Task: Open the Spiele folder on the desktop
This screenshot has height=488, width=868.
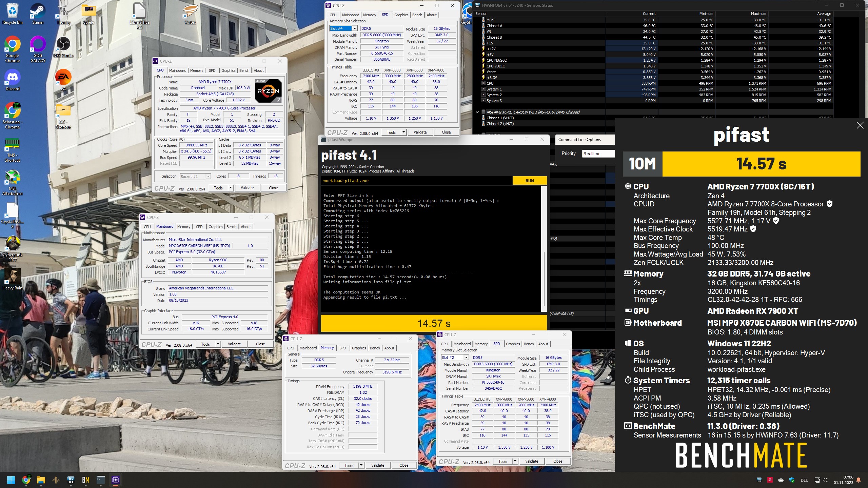Action: point(88,14)
